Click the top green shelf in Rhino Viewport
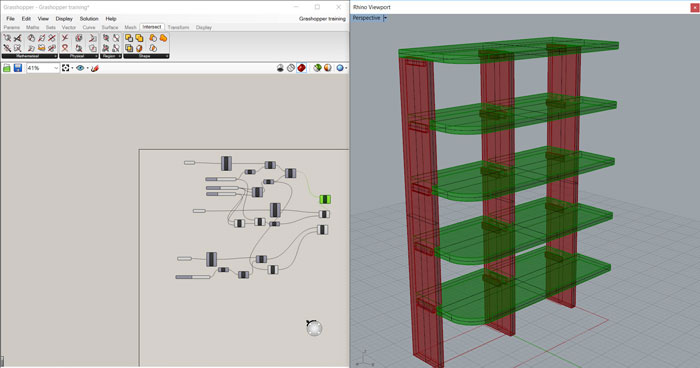 (509, 49)
